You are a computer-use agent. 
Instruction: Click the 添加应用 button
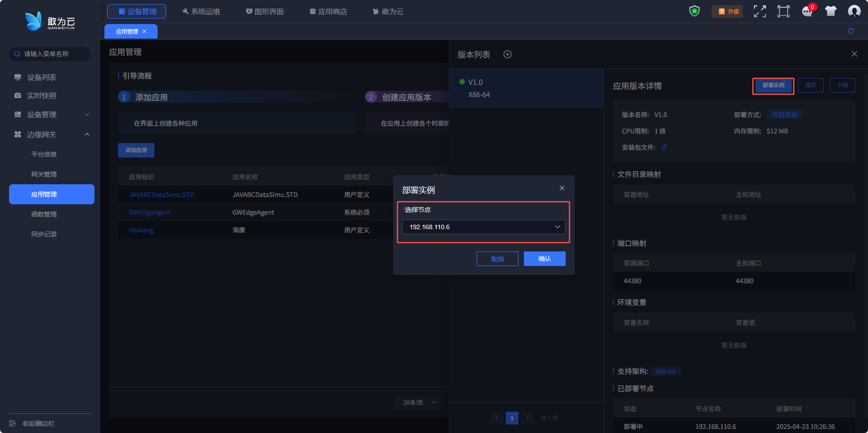(x=136, y=150)
